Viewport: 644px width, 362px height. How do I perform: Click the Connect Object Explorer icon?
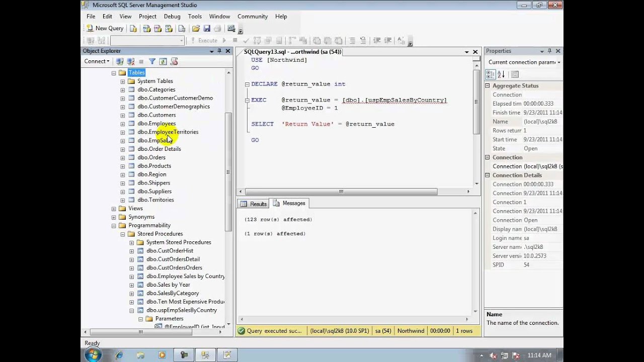tap(120, 61)
